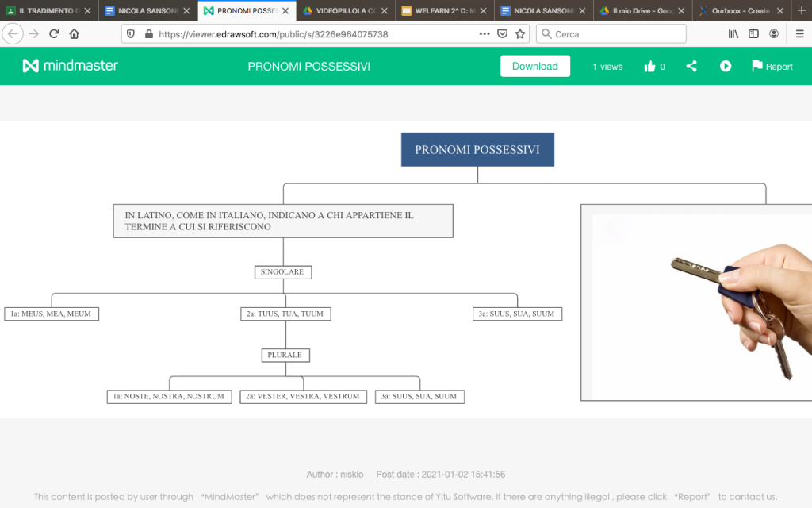Flag the map using Report icon
The width and height of the screenshot is (812, 508).
click(771, 66)
